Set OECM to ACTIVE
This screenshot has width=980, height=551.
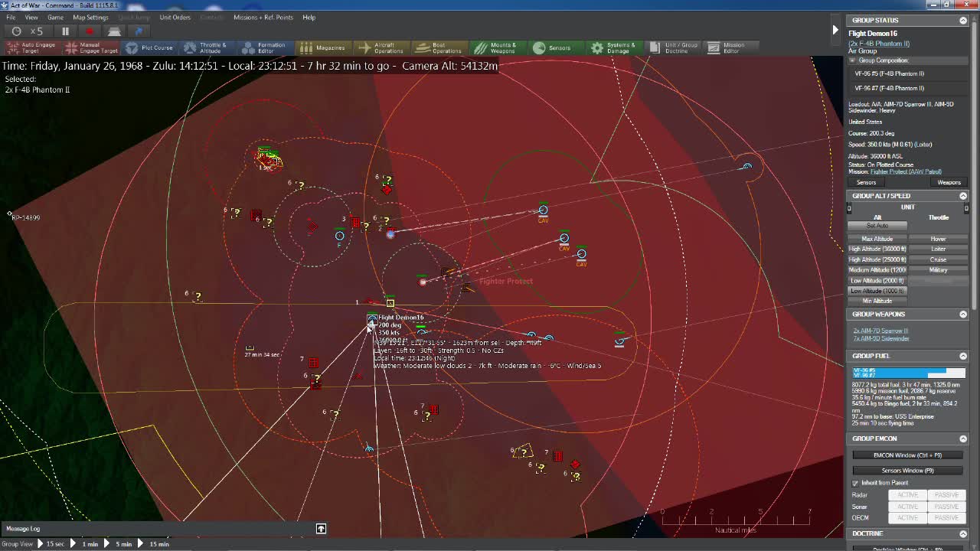907,518
